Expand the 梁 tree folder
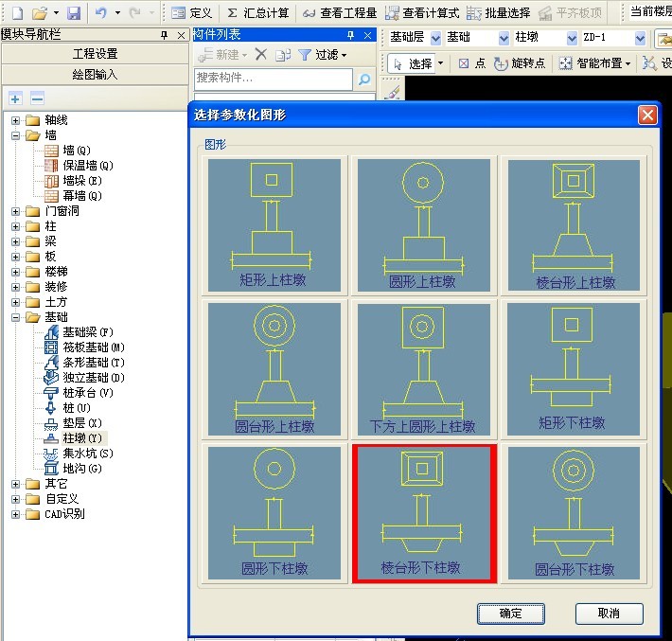The height and width of the screenshot is (641, 672). 15,241
